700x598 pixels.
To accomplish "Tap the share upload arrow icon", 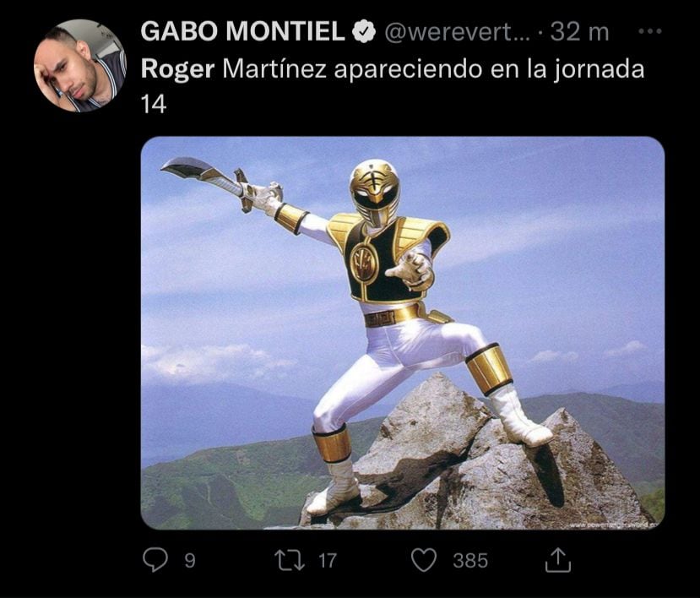I will pyautogui.click(x=557, y=560).
